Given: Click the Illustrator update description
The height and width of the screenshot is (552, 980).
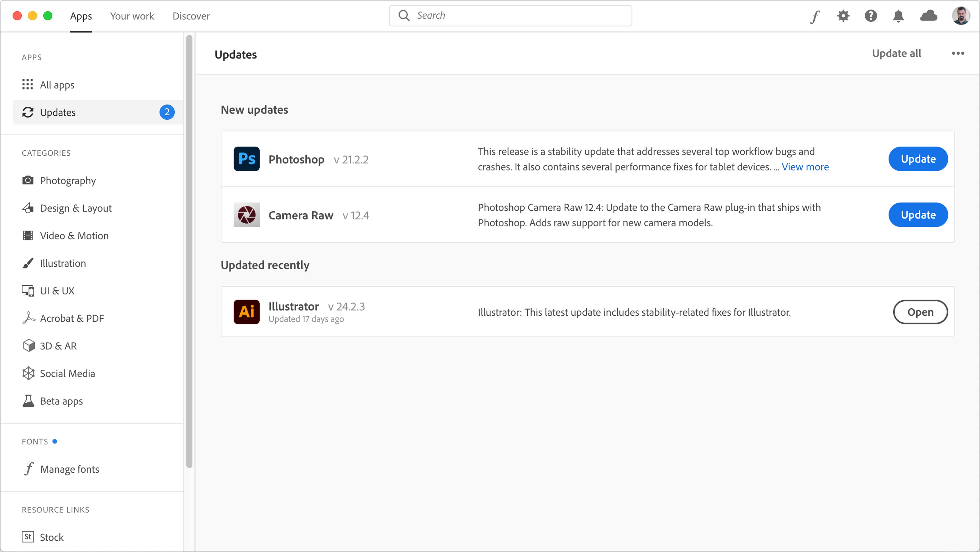Looking at the screenshot, I should (x=634, y=312).
